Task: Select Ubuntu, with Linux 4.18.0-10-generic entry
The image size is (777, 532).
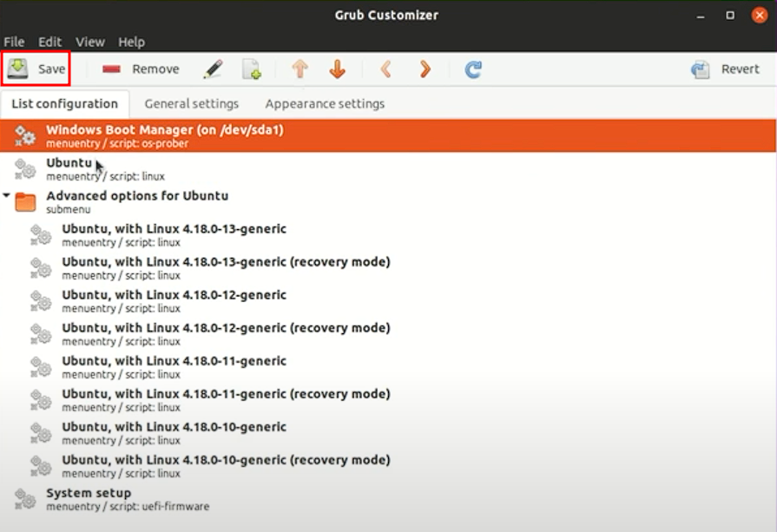Action: (x=388, y=433)
